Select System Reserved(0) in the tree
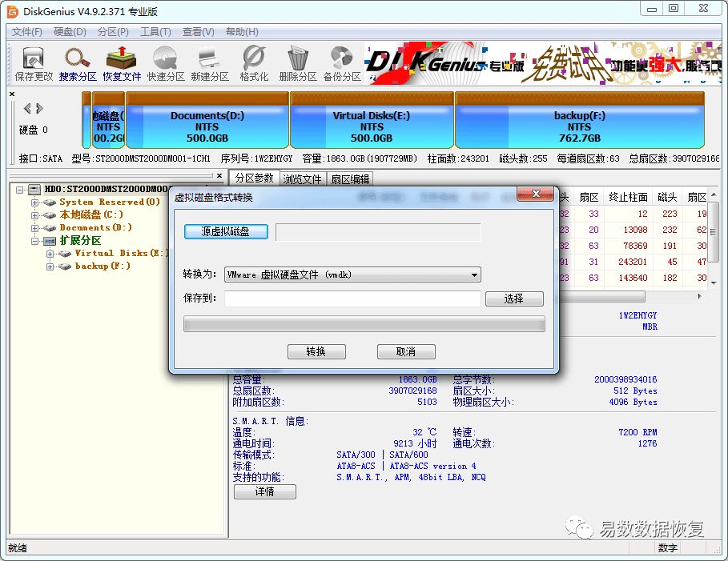This screenshot has height=561, width=728. click(110, 202)
